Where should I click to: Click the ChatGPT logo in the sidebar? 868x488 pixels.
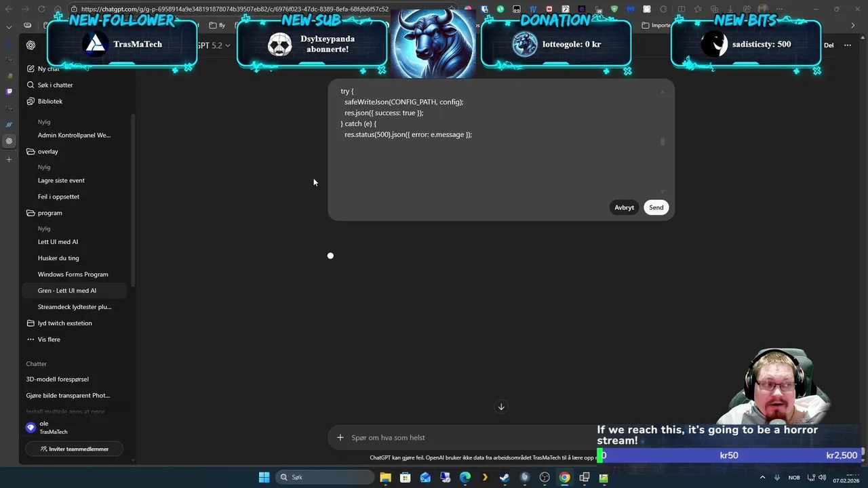[x=31, y=45]
